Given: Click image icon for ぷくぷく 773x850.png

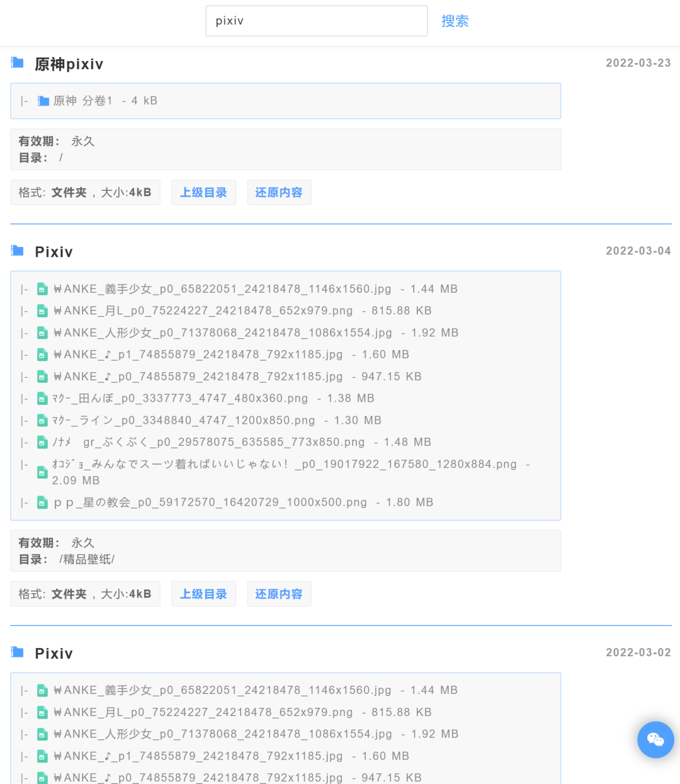Looking at the screenshot, I should pos(42,443).
